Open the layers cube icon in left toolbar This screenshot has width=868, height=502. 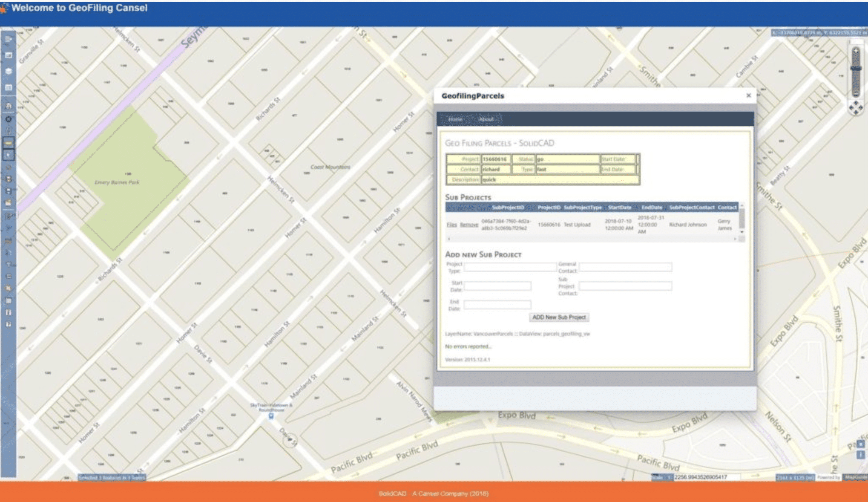8,71
